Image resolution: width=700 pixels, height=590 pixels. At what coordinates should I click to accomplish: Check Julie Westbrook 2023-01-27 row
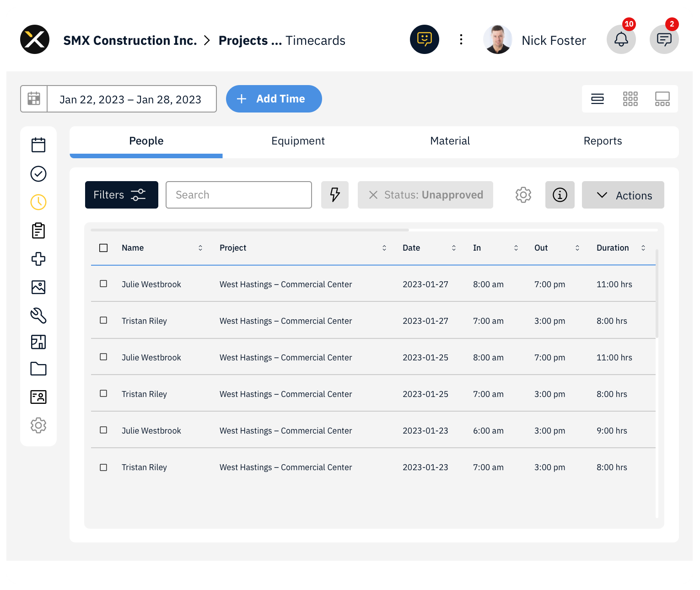pyautogui.click(x=103, y=284)
